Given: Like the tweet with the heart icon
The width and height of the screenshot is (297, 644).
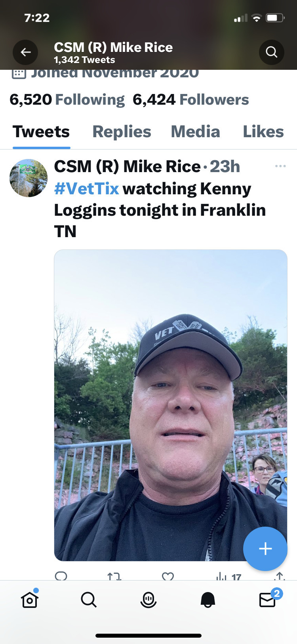Looking at the screenshot, I should coord(168,576).
